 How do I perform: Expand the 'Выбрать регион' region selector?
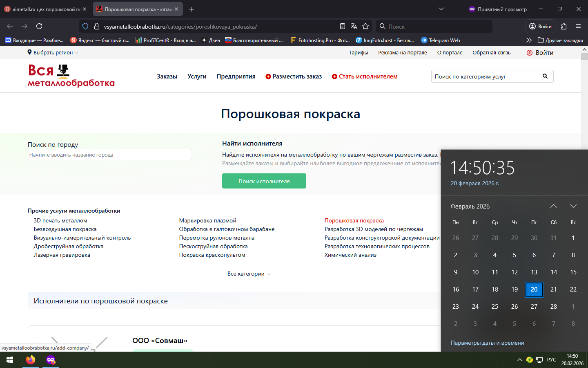click(53, 53)
